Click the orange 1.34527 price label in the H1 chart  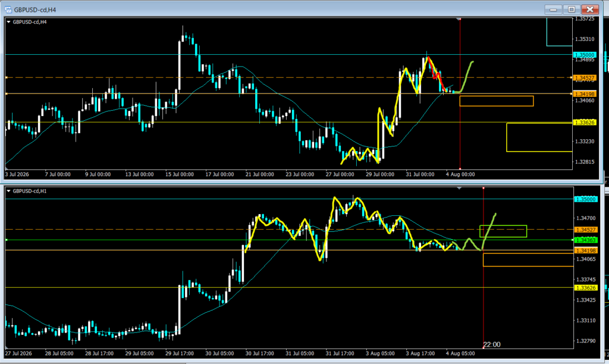pyautogui.click(x=586, y=230)
